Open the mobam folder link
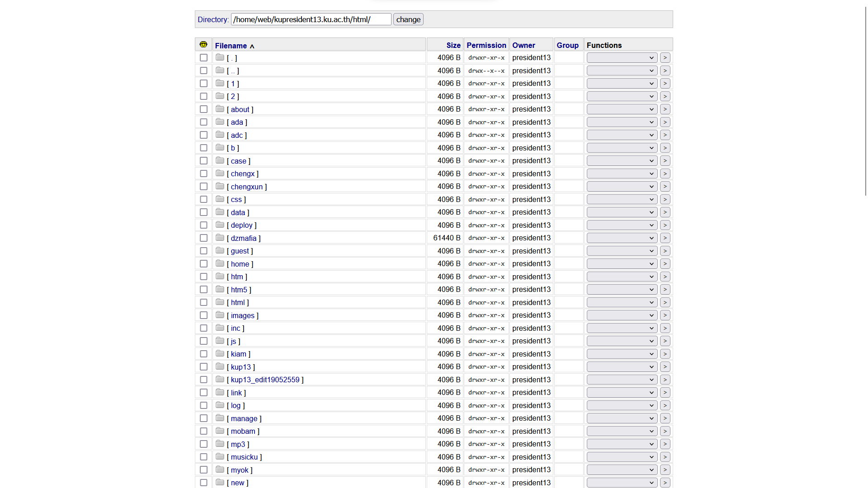Screen dimensions: 868x488 click(x=243, y=432)
